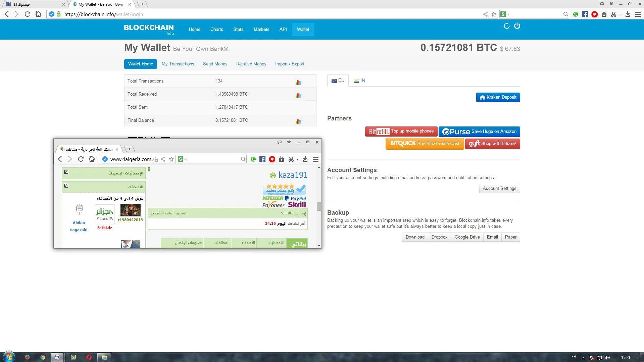The width and height of the screenshot is (644, 362).
Task: Open the Total Received chart icon
Action: 298,96
